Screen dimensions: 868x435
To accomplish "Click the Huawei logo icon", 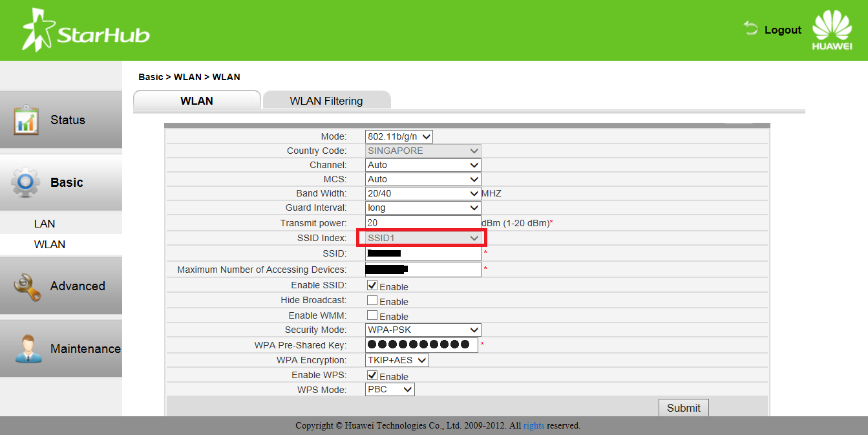I will coord(832,29).
